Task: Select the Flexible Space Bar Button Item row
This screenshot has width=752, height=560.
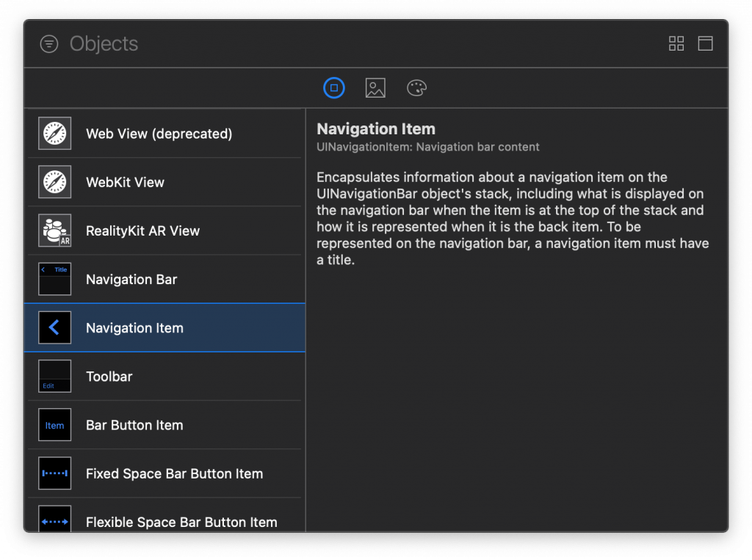Action: coord(181,520)
